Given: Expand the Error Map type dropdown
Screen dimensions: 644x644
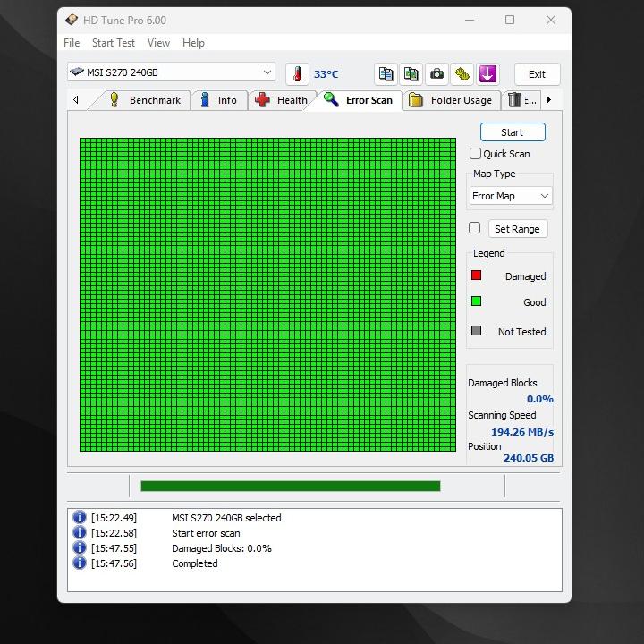Looking at the screenshot, I should (511, 196).
